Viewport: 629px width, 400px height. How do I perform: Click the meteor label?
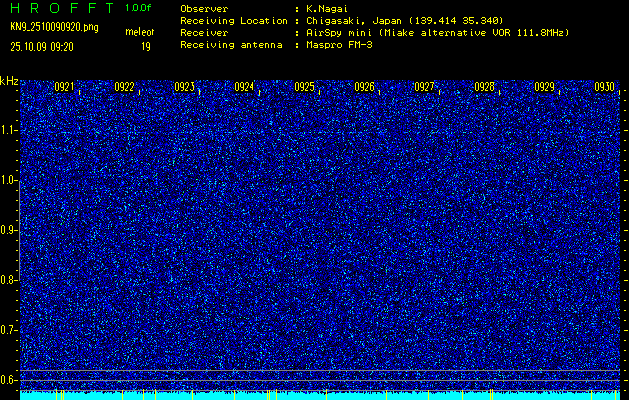click(139, 33)
